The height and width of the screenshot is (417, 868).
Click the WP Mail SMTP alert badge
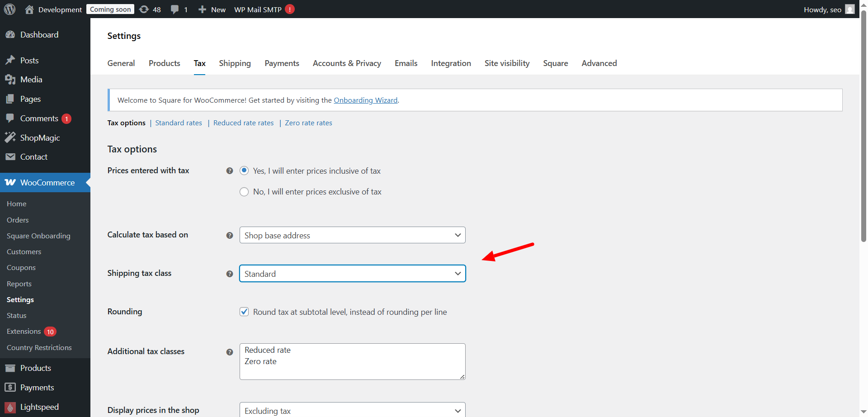click(290, 9)
